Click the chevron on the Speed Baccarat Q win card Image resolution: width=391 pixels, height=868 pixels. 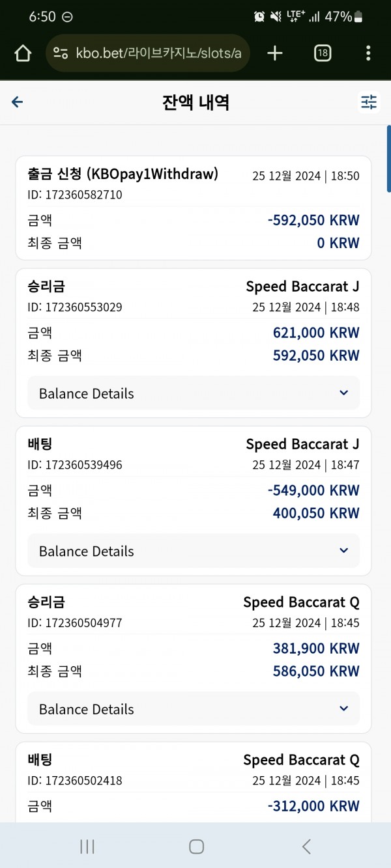point(344,709)
